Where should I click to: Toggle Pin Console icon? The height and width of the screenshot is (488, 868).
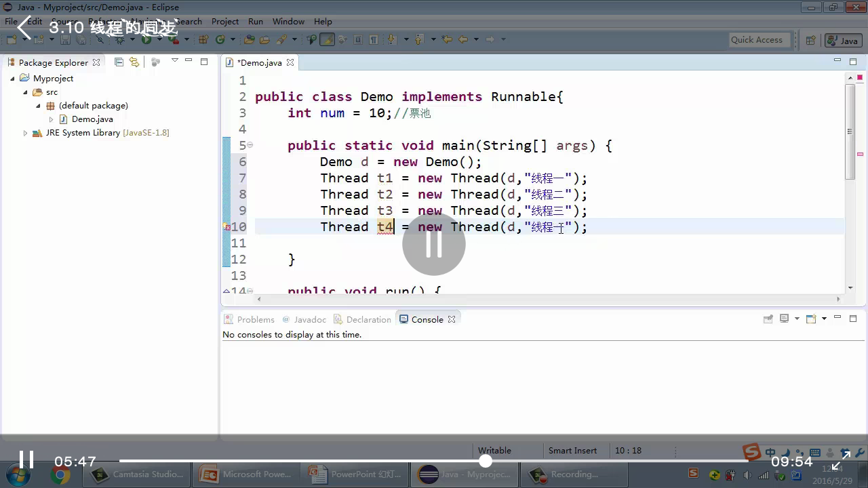768,319
